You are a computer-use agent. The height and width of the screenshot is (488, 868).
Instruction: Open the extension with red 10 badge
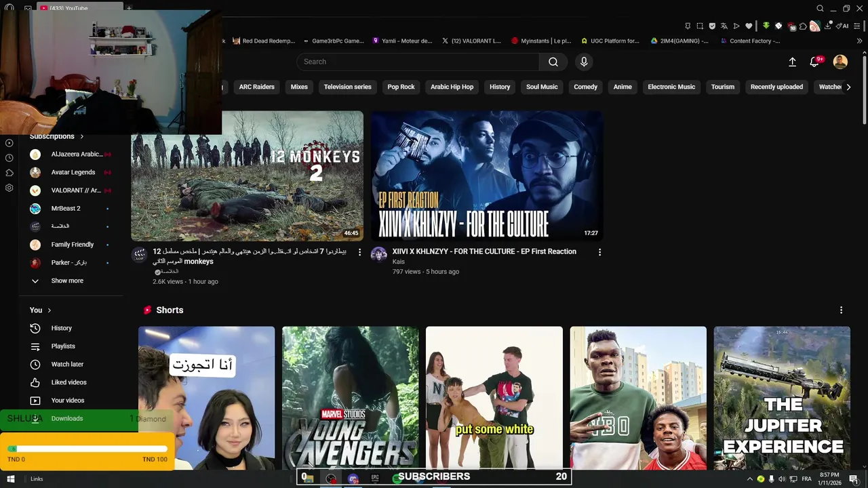[x=791, y=26]
